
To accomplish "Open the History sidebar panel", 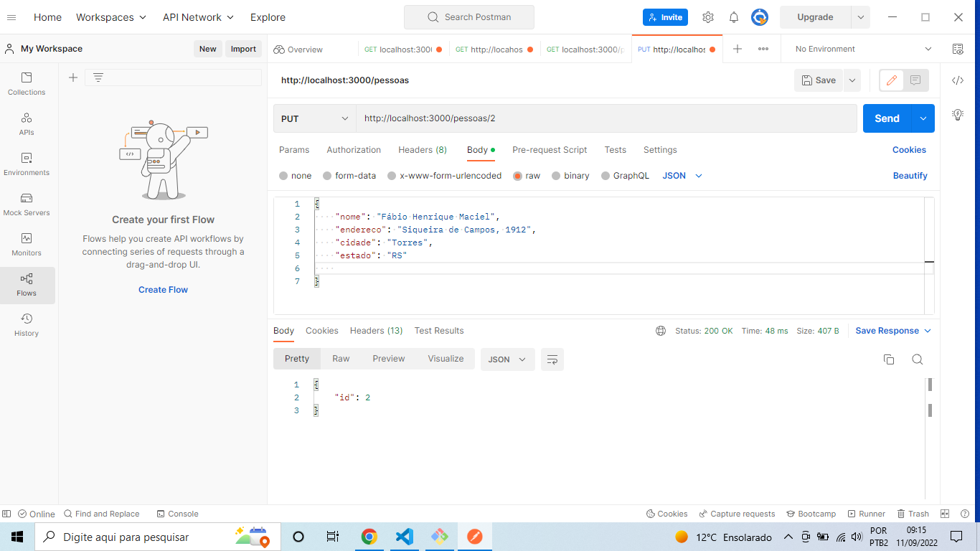I will 27,324.
